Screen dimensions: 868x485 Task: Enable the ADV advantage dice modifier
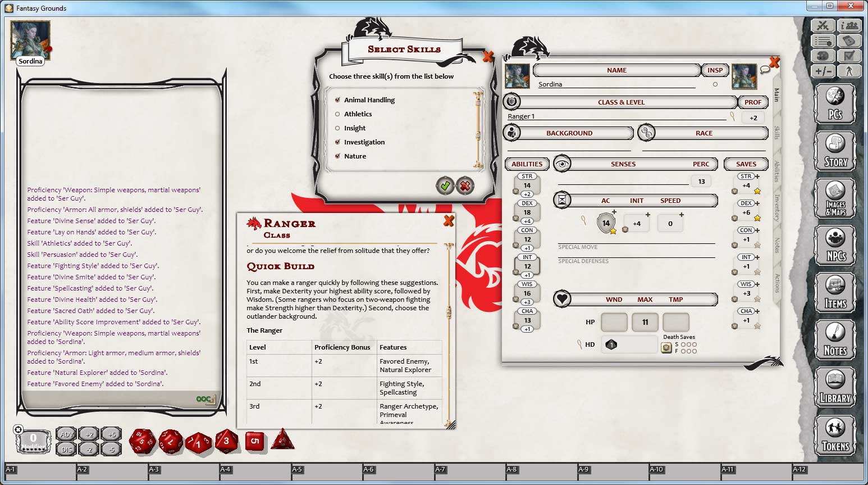(66, 434)
